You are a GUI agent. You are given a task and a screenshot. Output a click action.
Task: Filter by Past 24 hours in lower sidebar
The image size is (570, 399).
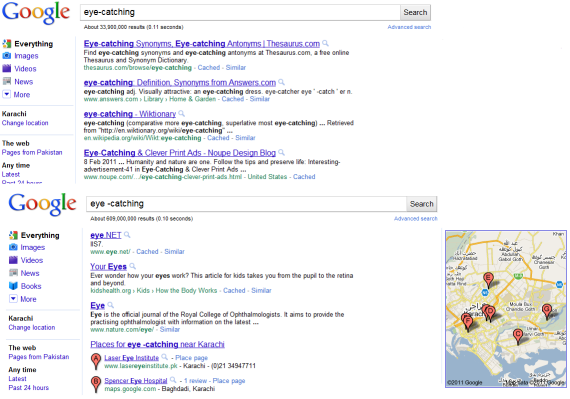[x=29, y=388]
